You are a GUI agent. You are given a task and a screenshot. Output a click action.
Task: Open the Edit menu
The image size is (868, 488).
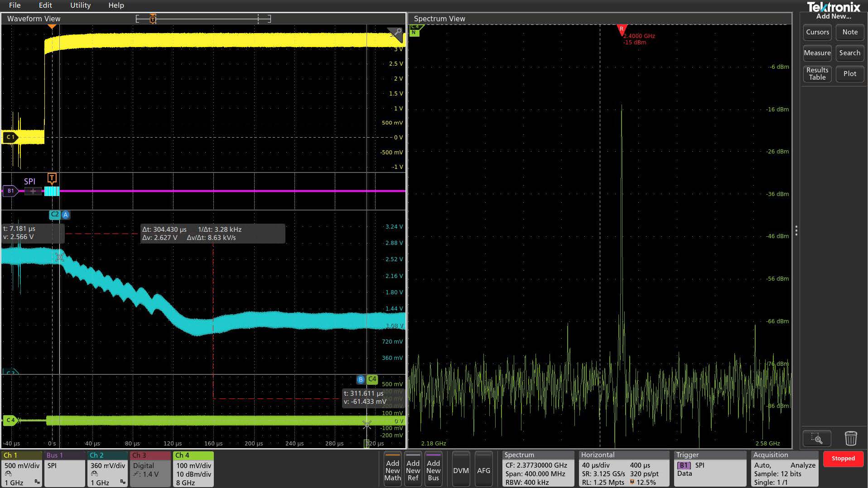[x=45, y=5]
